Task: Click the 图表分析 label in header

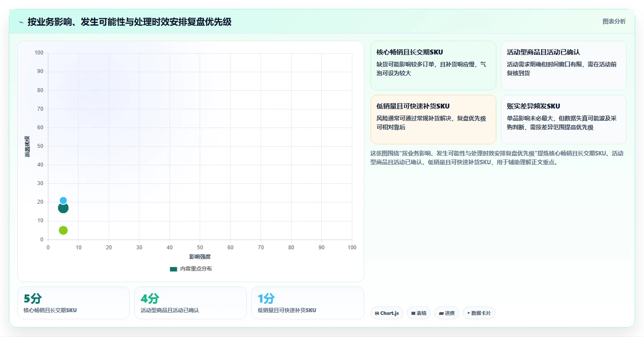Action: 614,21
